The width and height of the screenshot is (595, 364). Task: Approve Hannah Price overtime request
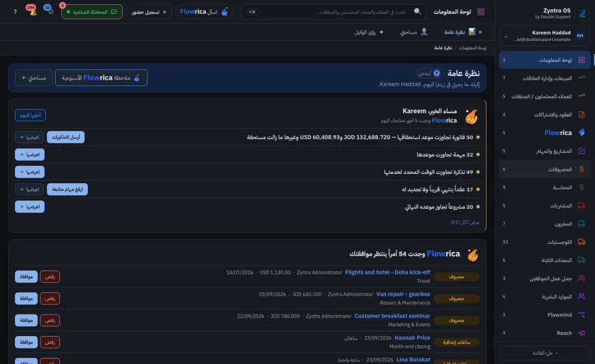26,342
